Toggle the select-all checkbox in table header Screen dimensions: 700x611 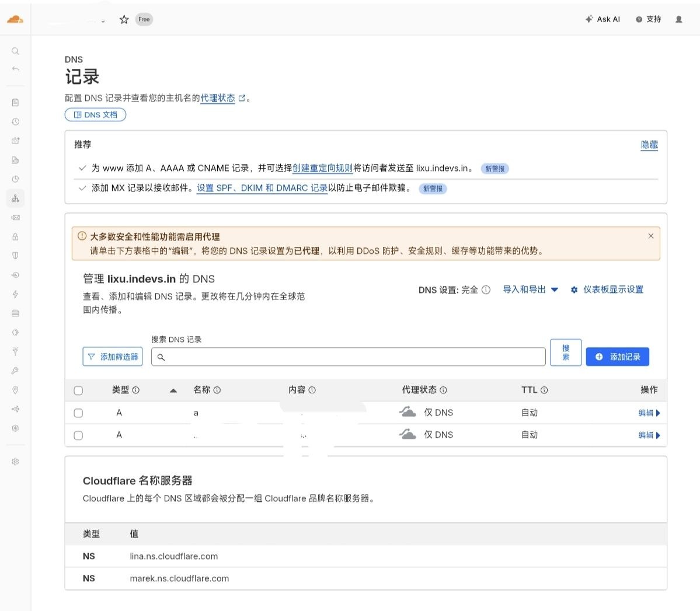pos(78,390)
